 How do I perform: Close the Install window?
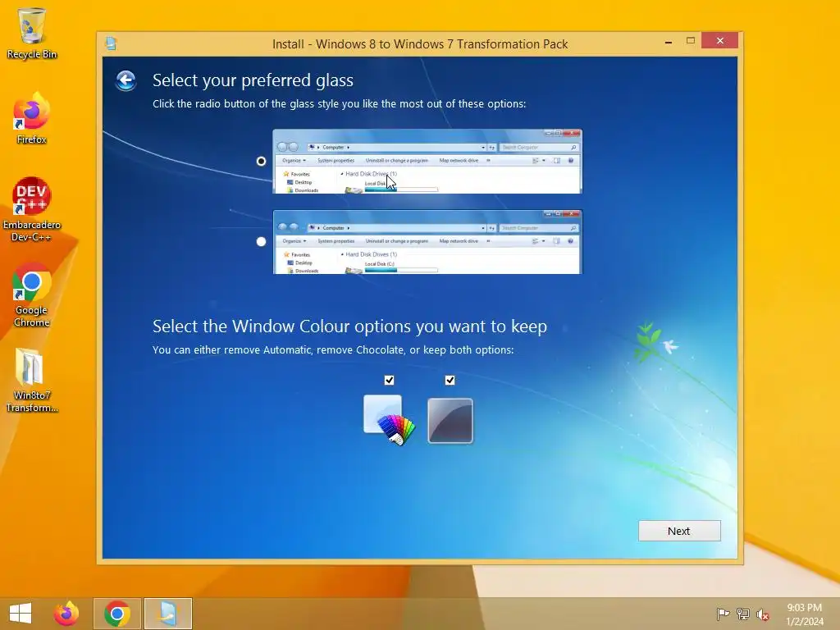(x=719, y=41)
